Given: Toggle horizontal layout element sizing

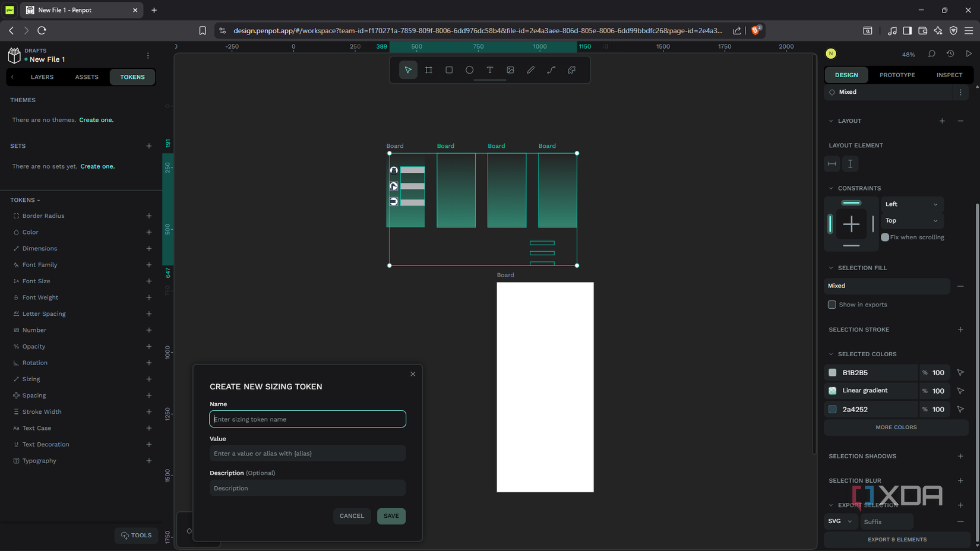Looking at the screenshot, I should pyautogui.click(x=832, y=164).
